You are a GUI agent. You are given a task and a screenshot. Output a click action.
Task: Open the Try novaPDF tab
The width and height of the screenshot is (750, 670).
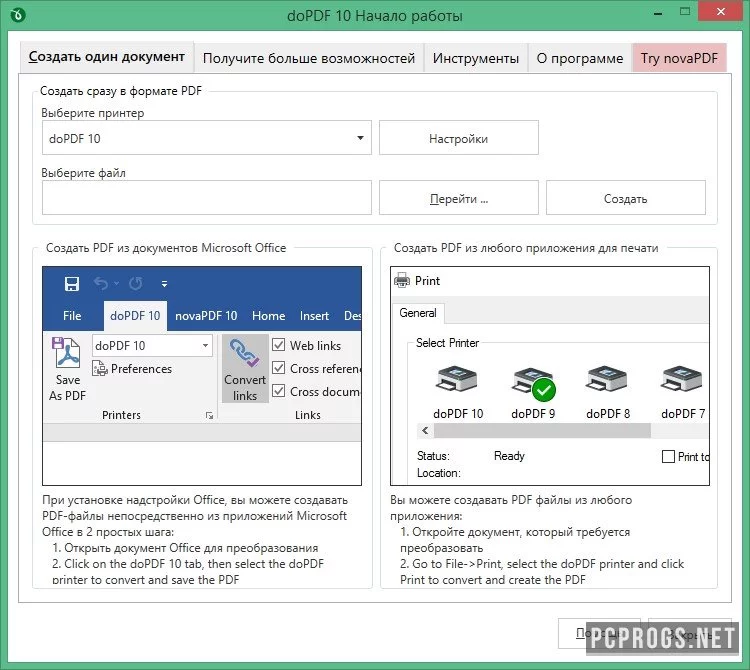[679, 58]
